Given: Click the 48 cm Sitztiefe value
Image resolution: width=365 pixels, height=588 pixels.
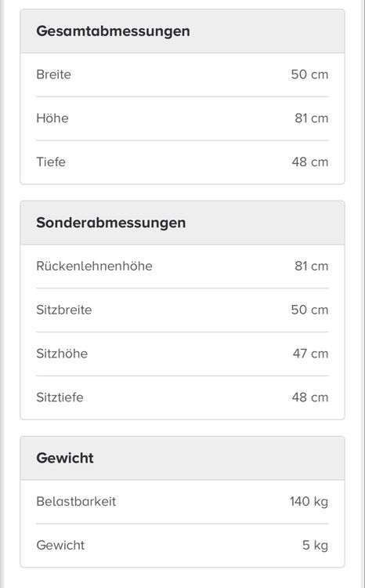Looking at the screenshot, I should [x=310, y=397].
